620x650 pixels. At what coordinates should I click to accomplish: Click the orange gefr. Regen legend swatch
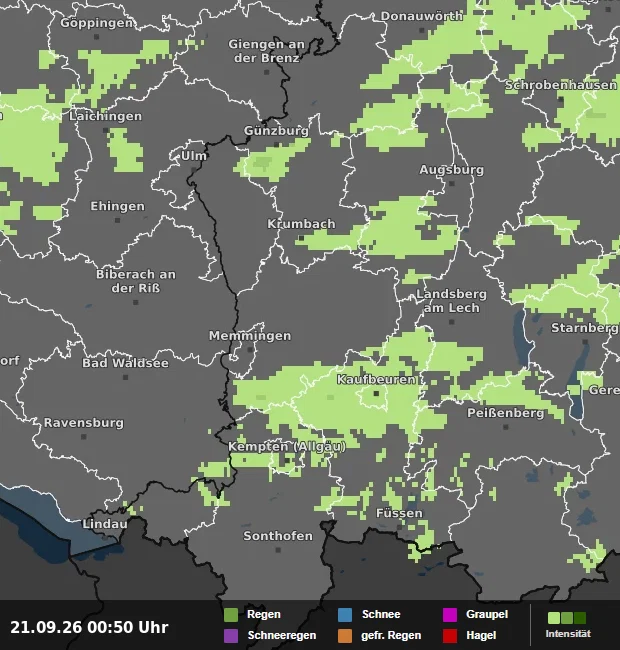(345, 635)
